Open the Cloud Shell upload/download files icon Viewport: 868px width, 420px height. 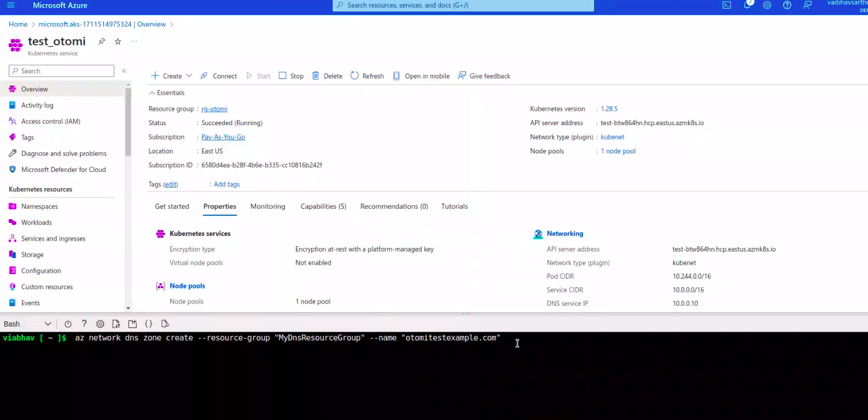pos(117,324)
